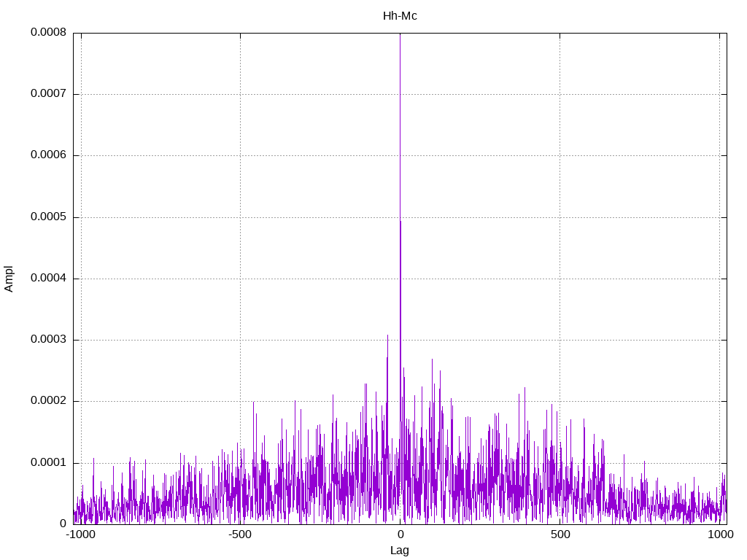Select the 0.0008 y-axis tick label
The height and width of the screenshot is (560, 747).
click(48, 33)
